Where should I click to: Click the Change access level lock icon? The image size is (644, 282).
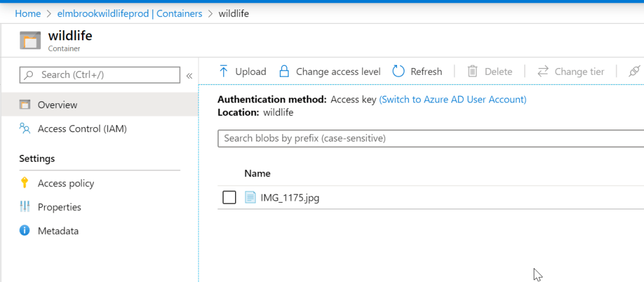click(x=284, y=72)
